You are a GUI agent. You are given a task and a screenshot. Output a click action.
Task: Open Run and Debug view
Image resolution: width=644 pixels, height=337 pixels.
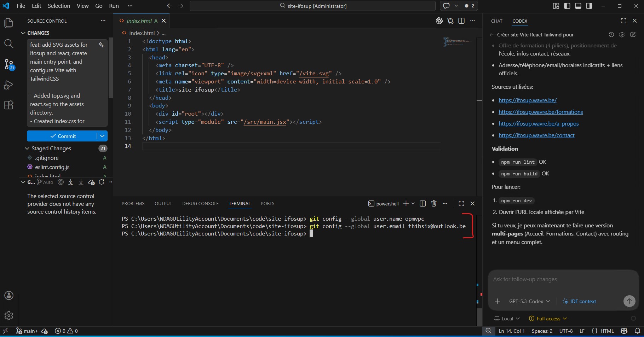point(9,85)
